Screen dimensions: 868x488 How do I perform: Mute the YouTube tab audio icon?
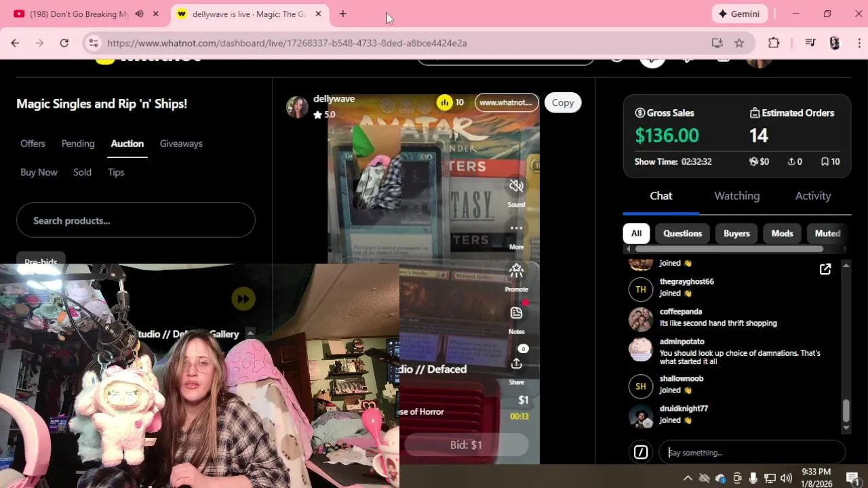point(139,14)
